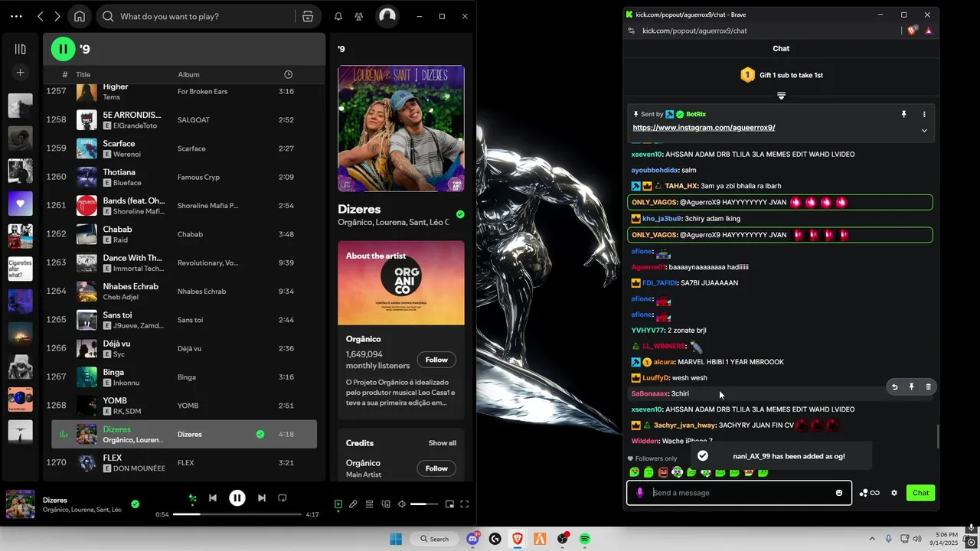980x551 pixels.
Task: Open pinned message three-dot menu
Action: [x=924, y=114]
